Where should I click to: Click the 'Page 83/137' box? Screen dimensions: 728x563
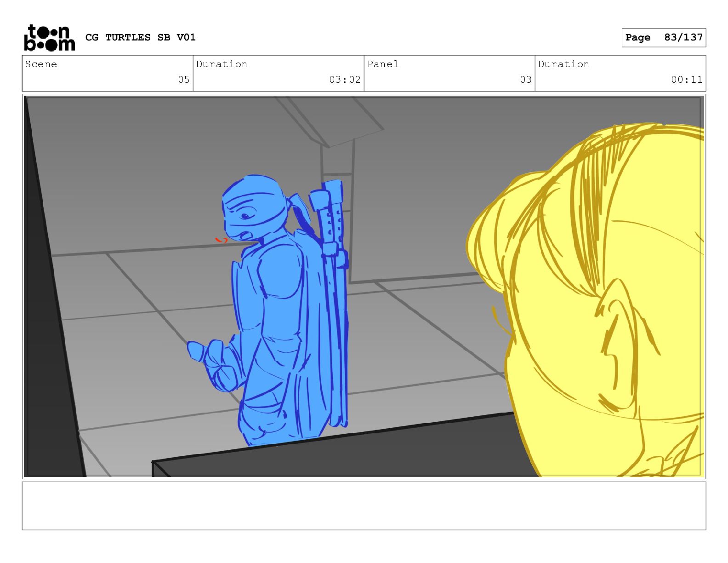664,38
